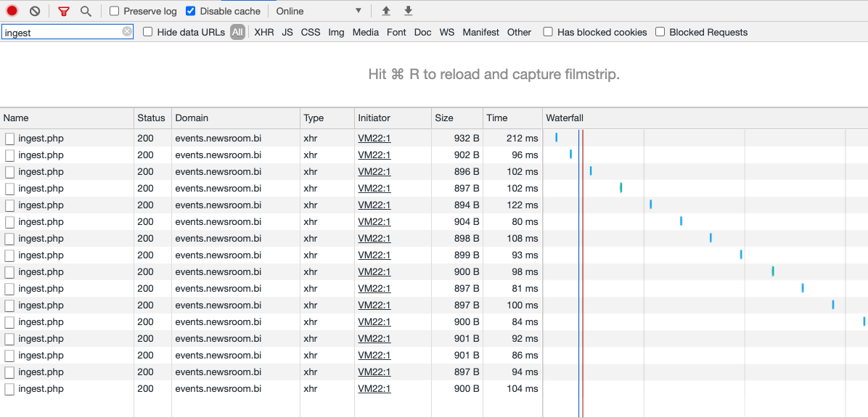Export HAR file using the download arrow icon

(407, 11)
